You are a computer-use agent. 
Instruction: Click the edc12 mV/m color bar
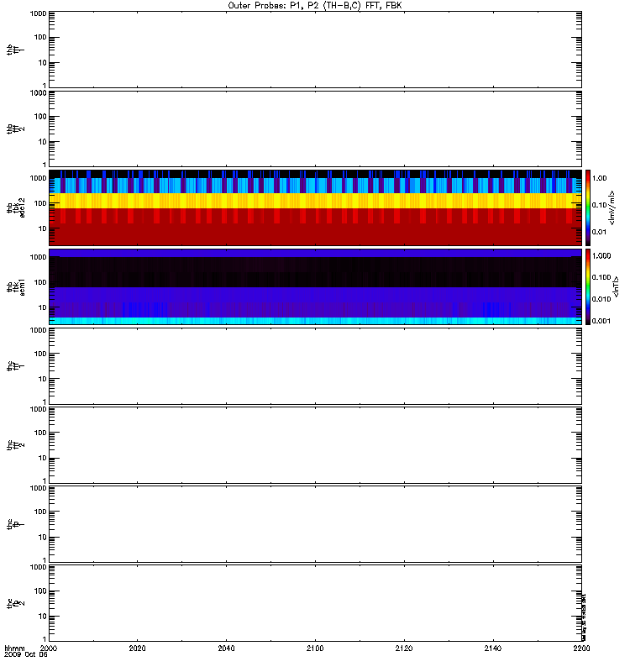(x=588, y=207)
